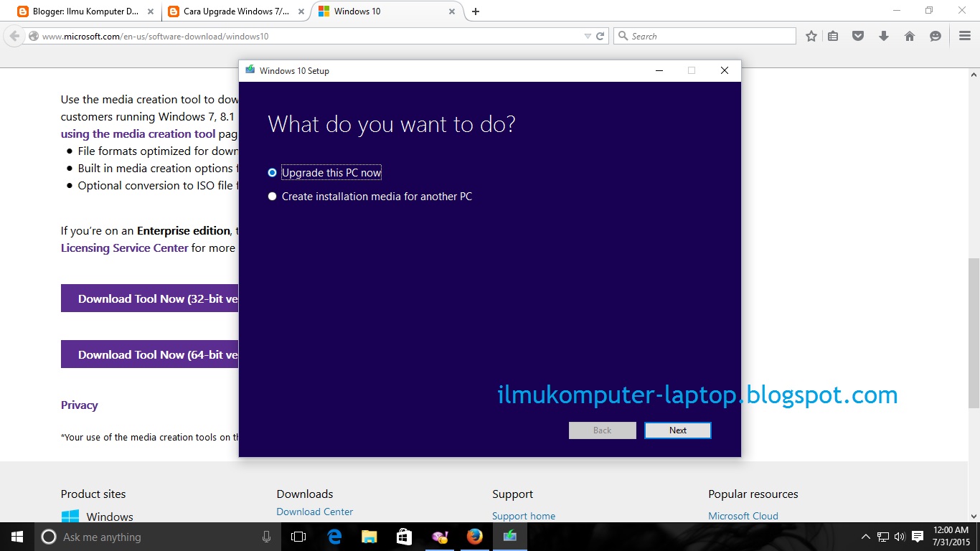Viewport: 980px width, 551px height.
Task: Click the page vertical scrollbar thumb
Action: click(974, 333)
